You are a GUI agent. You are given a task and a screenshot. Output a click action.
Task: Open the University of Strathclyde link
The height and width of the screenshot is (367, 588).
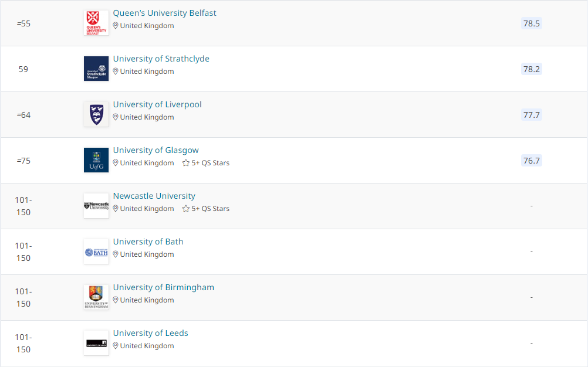[x=161, y=59]
